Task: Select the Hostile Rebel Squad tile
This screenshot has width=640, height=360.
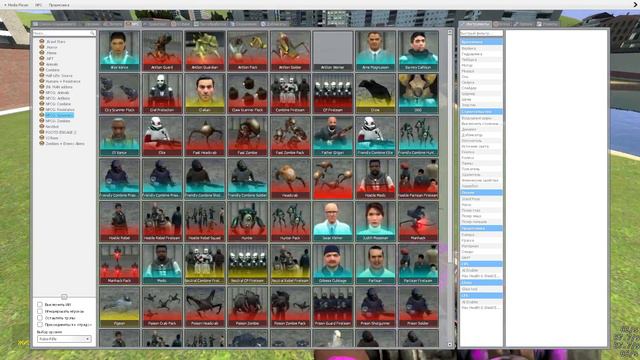Action: [204, 221]
